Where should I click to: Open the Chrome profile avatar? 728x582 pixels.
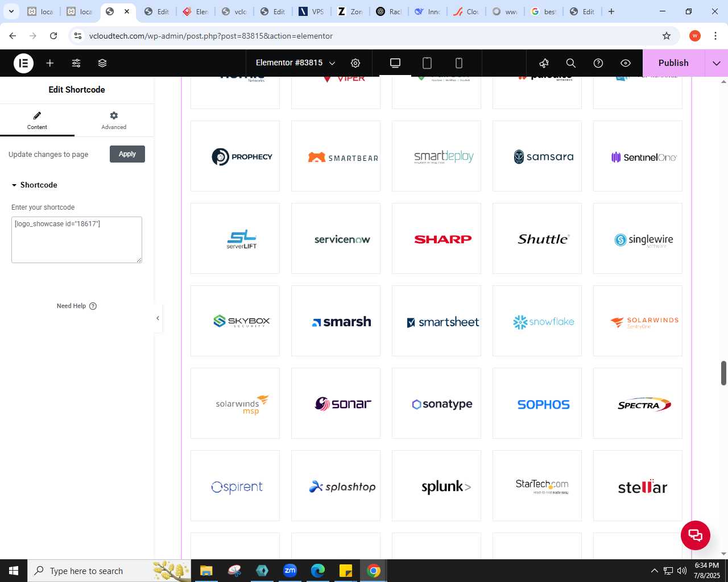(694, 36)
